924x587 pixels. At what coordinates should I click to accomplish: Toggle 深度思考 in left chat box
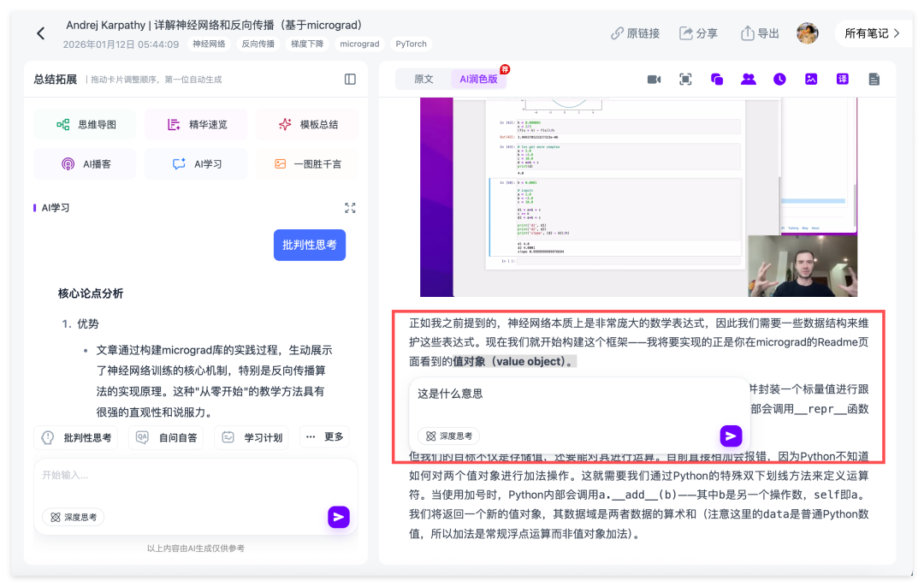tap(74, 517)
